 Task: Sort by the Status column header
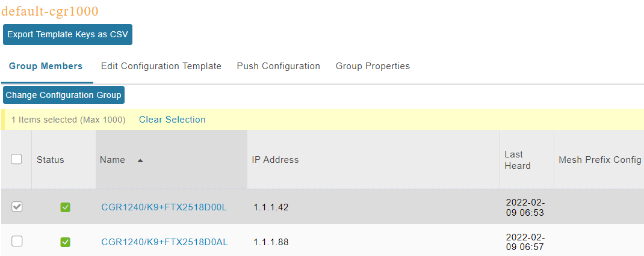[x=51, y=160]
